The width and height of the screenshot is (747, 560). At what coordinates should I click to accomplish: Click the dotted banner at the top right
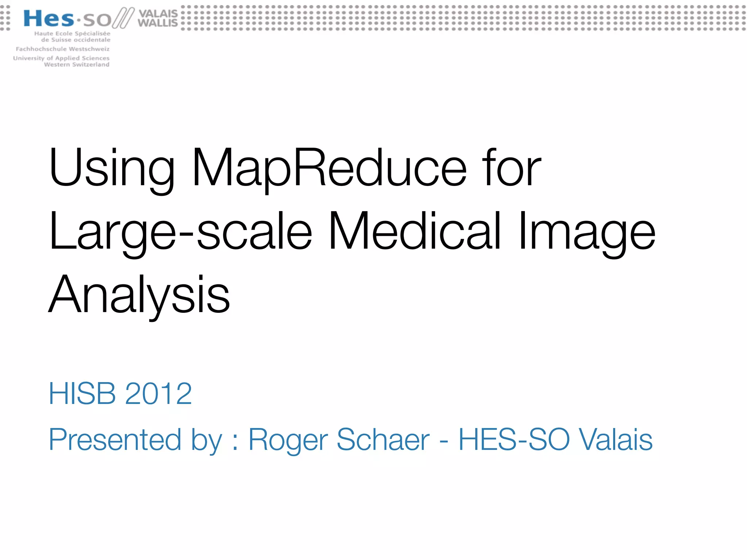pyautogui.click(x=463, y=18)
